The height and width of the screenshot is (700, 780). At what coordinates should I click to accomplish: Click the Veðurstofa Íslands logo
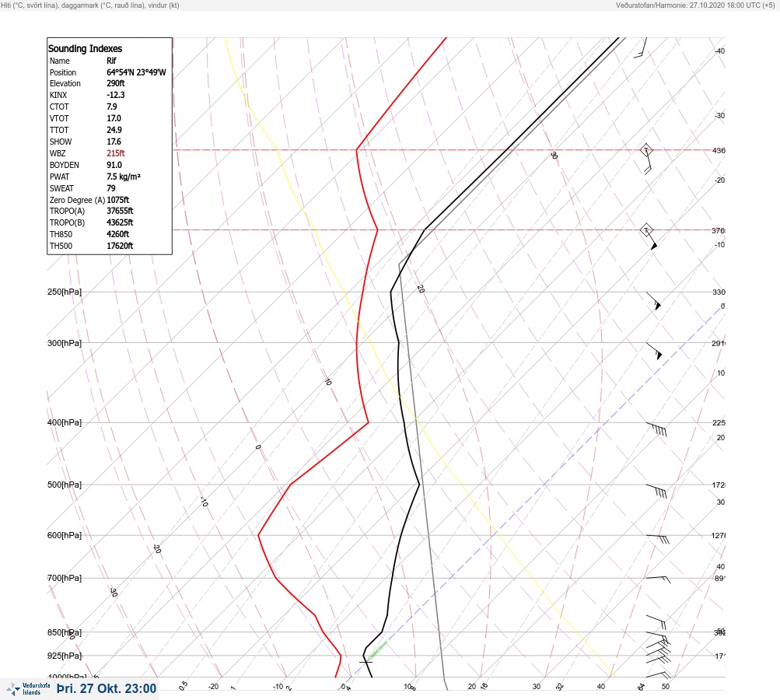coord(28,689)
